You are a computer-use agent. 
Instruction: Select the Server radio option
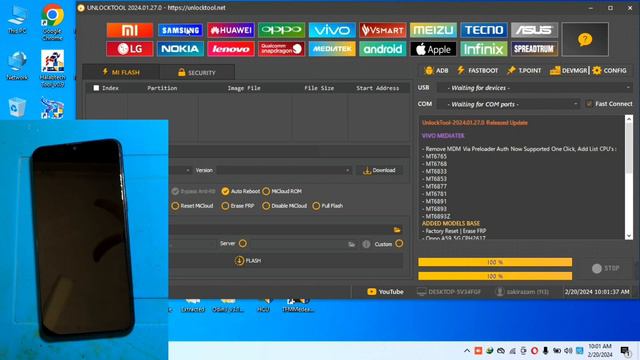(243, 244)
